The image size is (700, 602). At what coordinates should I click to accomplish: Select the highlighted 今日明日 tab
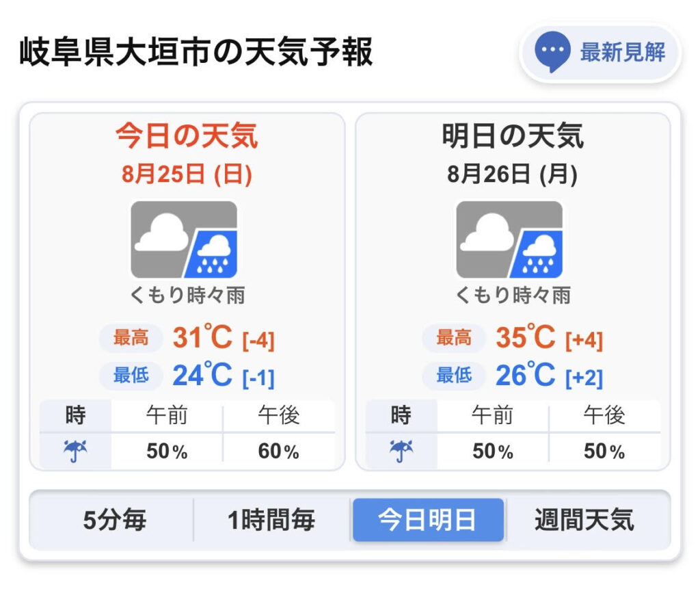click(x=428, y=520)
